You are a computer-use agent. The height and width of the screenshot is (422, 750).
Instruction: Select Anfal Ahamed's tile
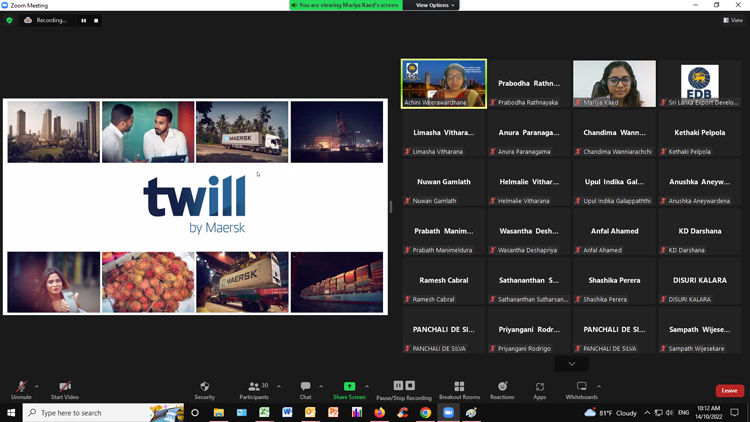coord(614,232)
